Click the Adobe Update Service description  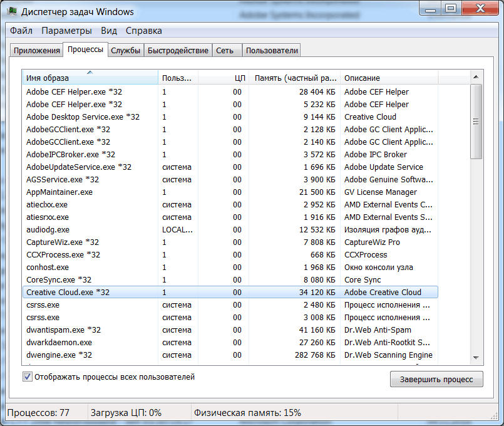383,167
